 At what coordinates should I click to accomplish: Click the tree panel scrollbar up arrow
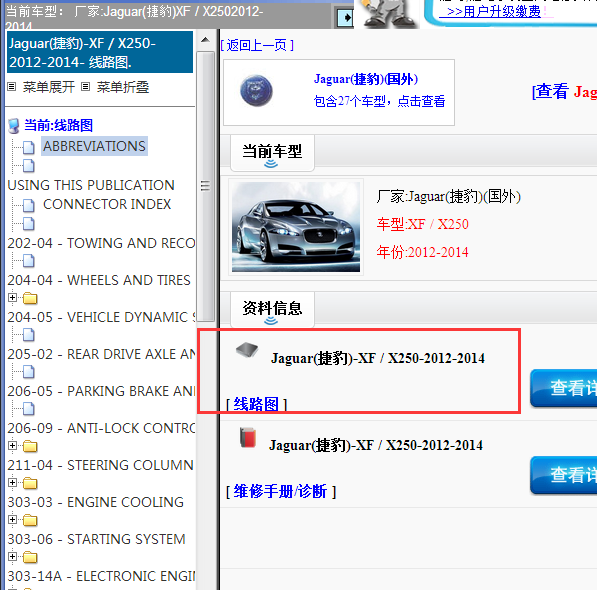pos(205,40)
